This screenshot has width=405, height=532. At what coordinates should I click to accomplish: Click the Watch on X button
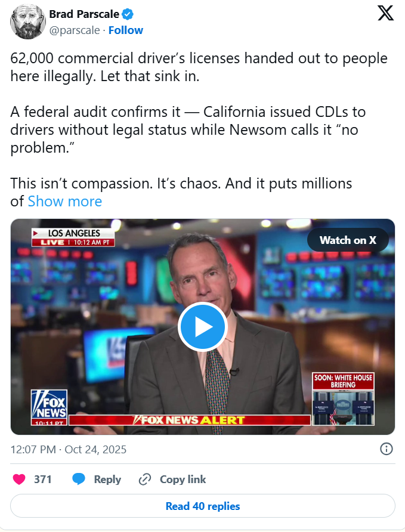(347, 240)
